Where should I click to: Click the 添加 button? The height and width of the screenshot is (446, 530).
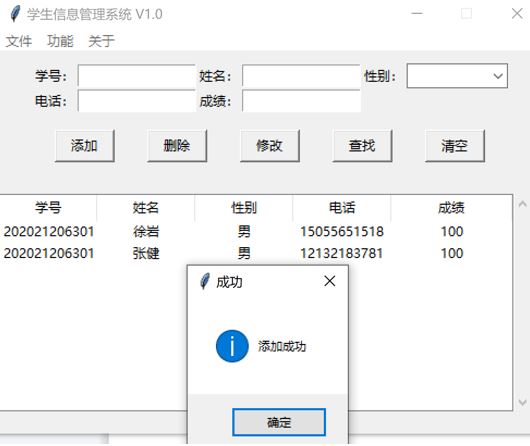[85, 146]
